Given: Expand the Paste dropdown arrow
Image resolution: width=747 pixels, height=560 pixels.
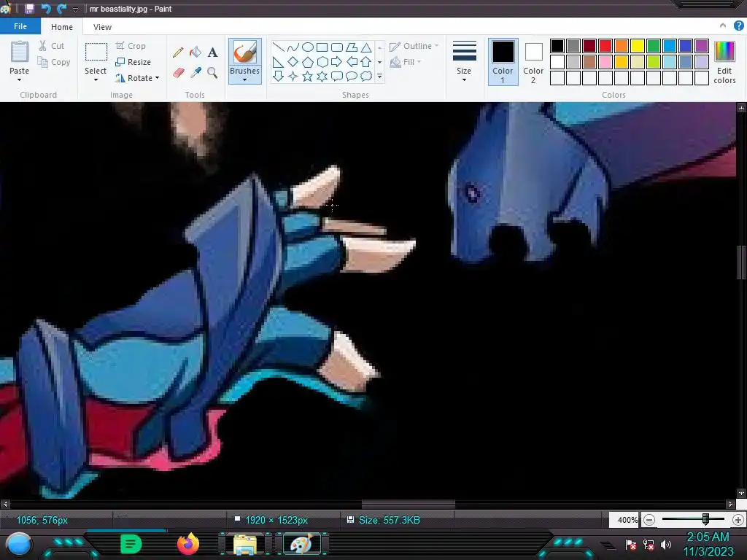Looking at the screenshot, I should pos(20,79).
